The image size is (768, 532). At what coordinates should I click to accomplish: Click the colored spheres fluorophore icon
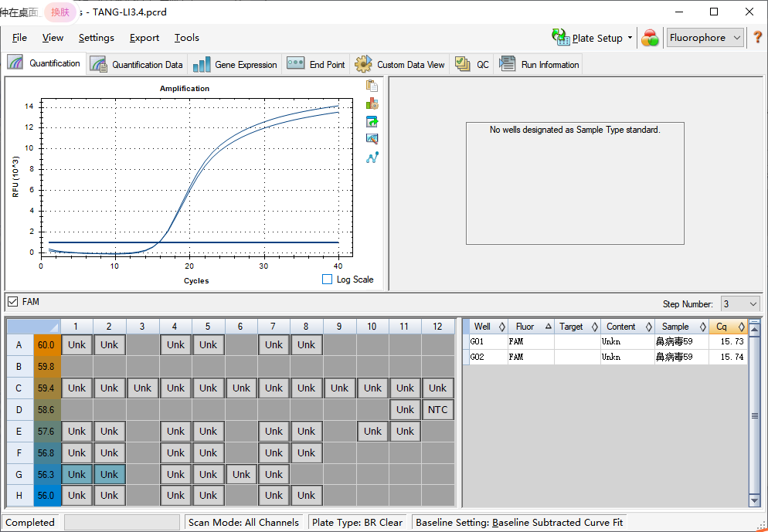[x=650, y=38]
